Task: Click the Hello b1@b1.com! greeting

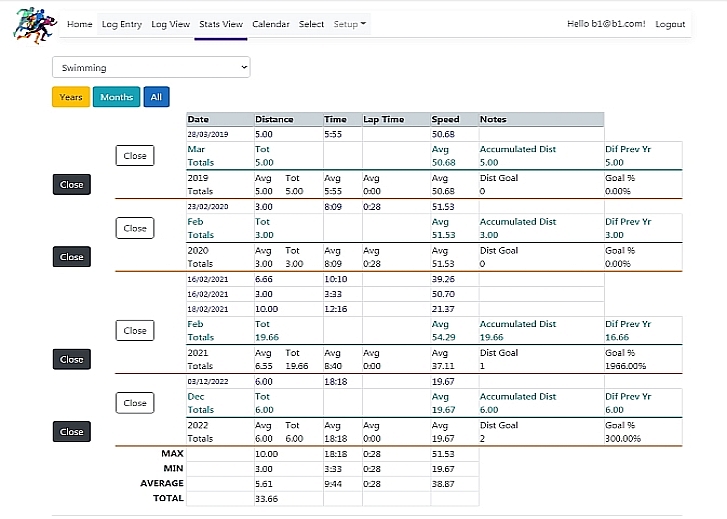Action: 606,24
